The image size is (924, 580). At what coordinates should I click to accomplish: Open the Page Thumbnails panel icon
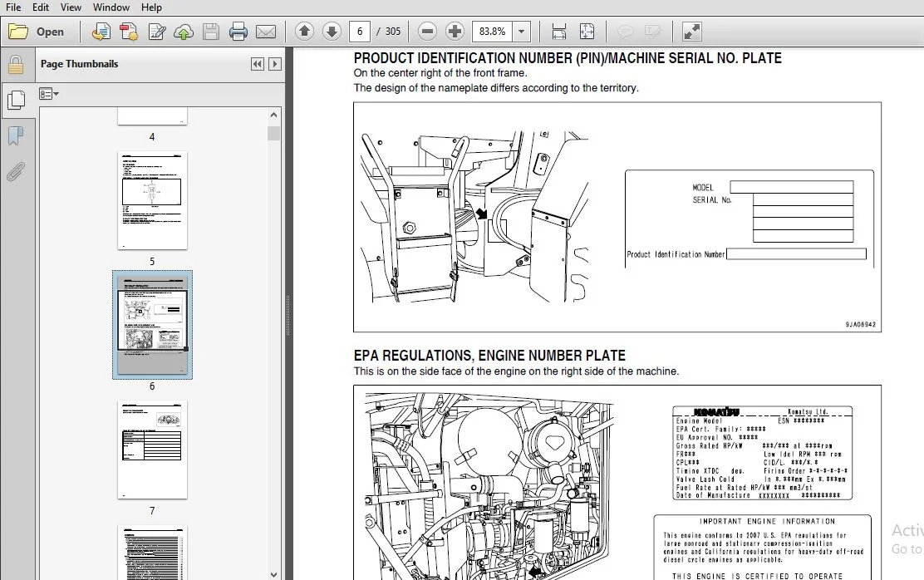pyautogui.click(x=16, y=100)
